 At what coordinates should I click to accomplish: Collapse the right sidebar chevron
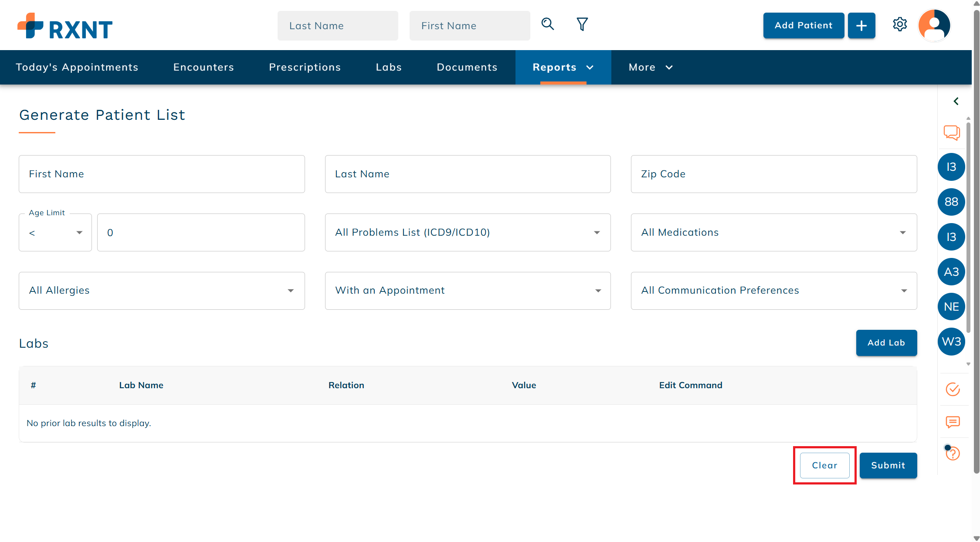pos(956,101)
